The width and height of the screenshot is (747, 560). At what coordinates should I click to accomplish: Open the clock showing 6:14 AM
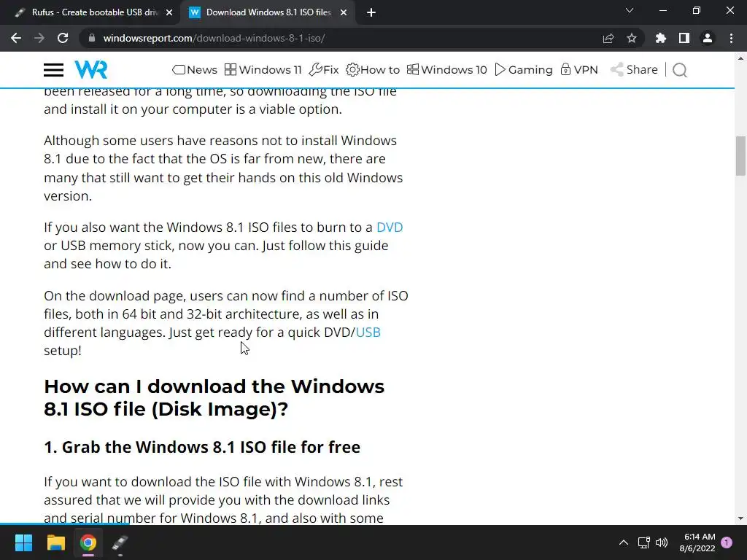point(697,542)
